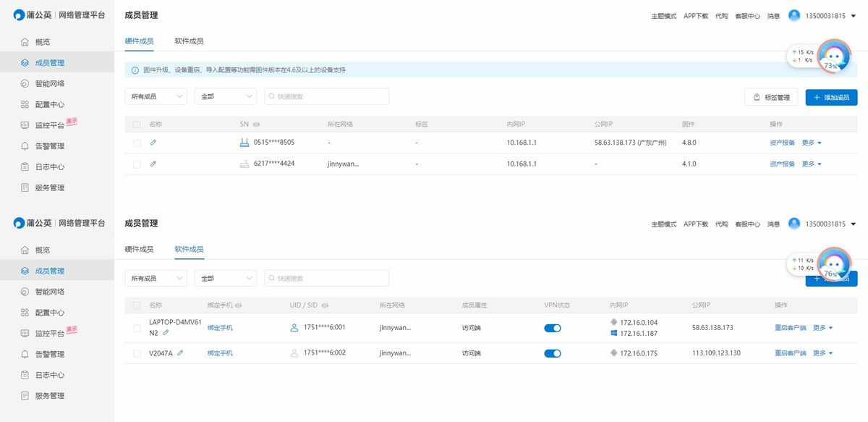Screen dimensions: 868x422
Task: Click the router device icon for SN 0515****8505
Action: [x=244, y=143]
